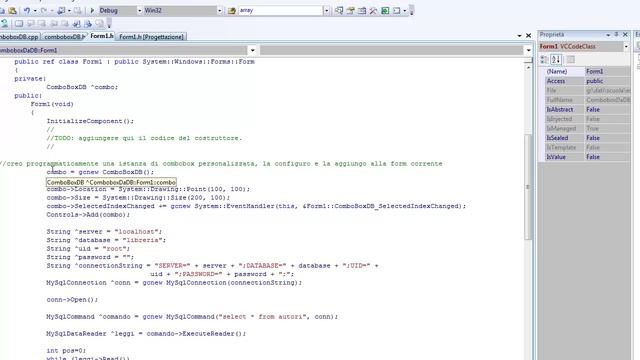
Task: Click the green Start Page icon
Action: (x=385, y=11)
